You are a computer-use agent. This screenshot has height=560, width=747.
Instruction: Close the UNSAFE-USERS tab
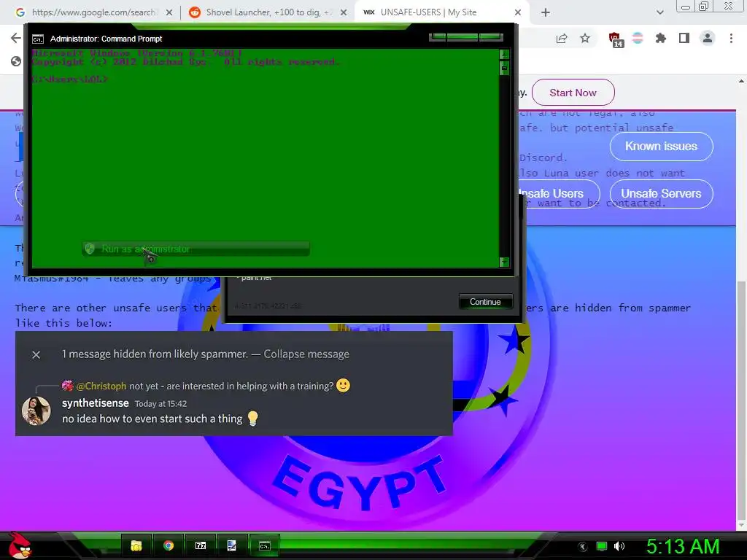tap(518, 12)
